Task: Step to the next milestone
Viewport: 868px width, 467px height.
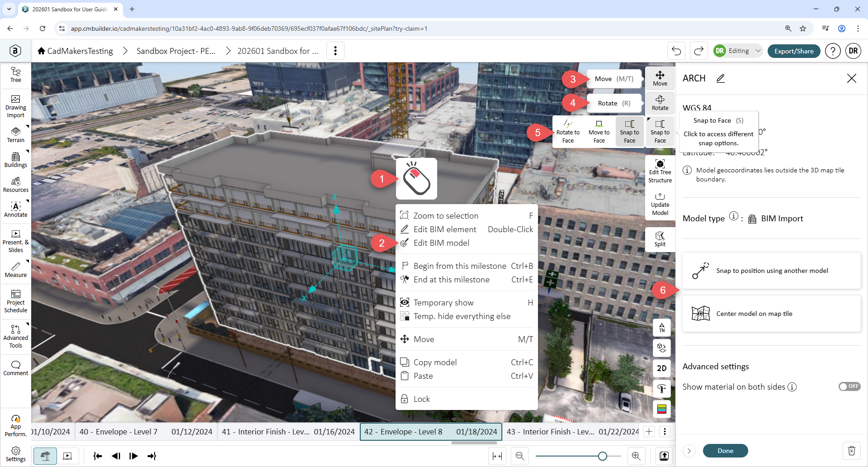Action: click(x=133, y=456)
